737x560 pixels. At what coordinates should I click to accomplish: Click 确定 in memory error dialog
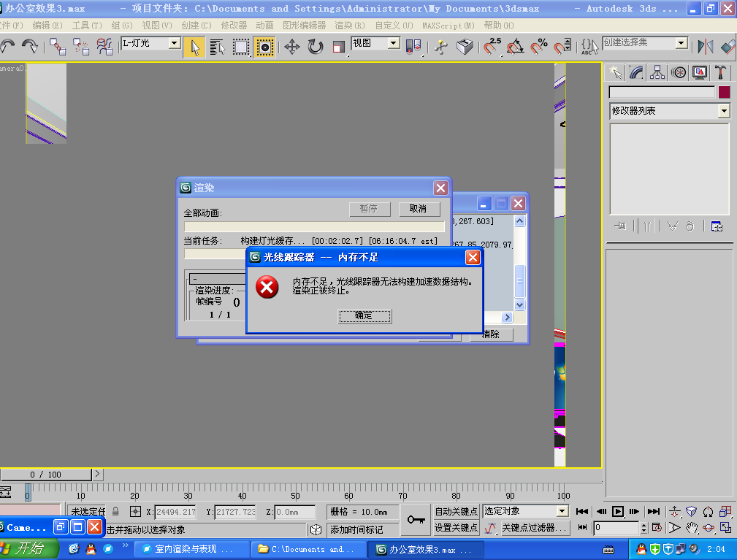(364, 315)
